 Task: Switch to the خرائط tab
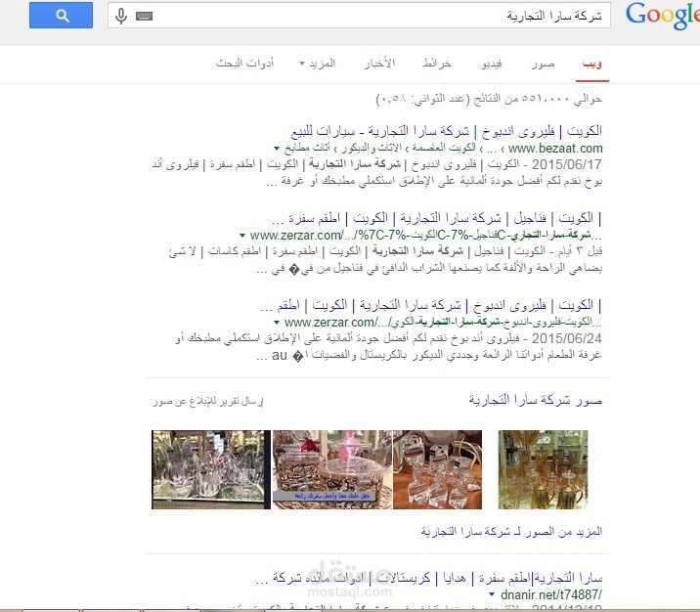pyautogui.click(x=437, y=64)
